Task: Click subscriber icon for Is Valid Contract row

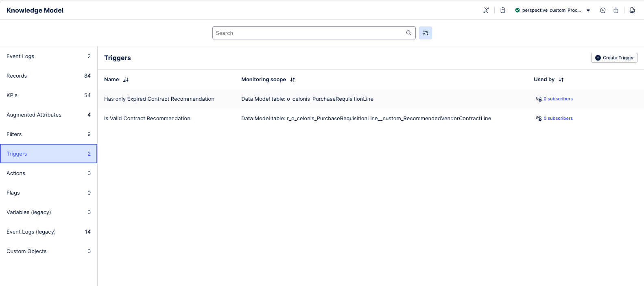Action: click(x=538, y=118)
